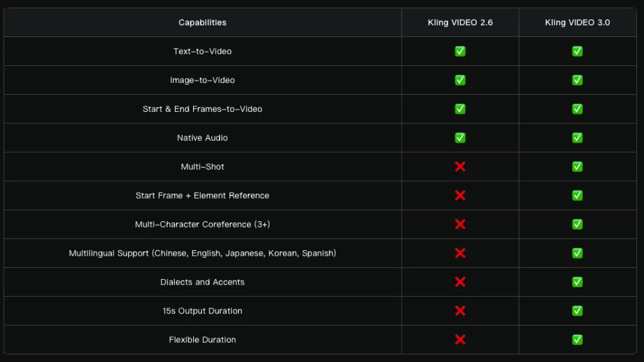Click the red X for Multi-Character Coreference

click(x=460, y=224)
